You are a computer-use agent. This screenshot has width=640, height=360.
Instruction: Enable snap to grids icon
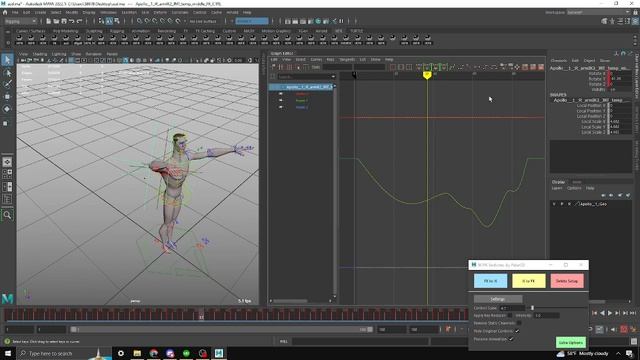tap(140, 21)
